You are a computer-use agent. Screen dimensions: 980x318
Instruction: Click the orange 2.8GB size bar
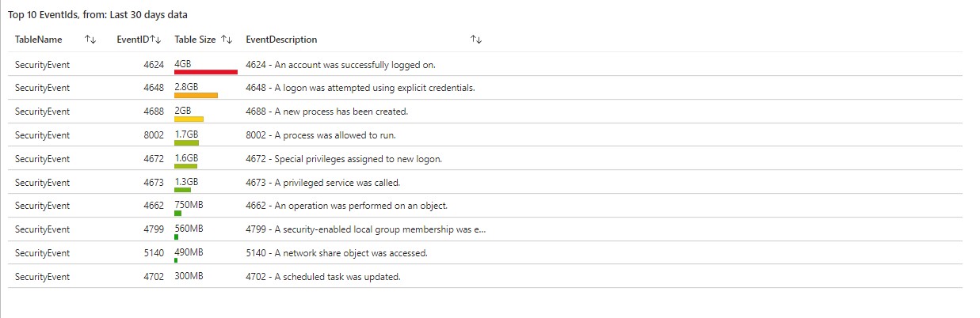[196, 96]
